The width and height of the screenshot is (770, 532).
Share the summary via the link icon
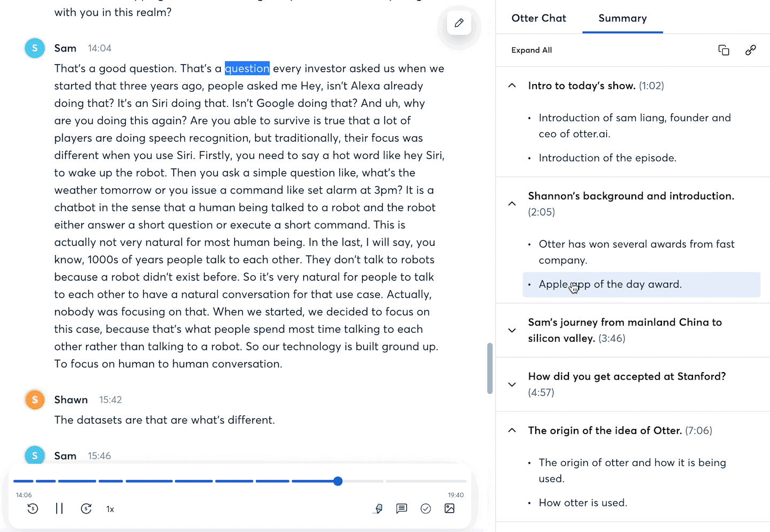point(750,50)
